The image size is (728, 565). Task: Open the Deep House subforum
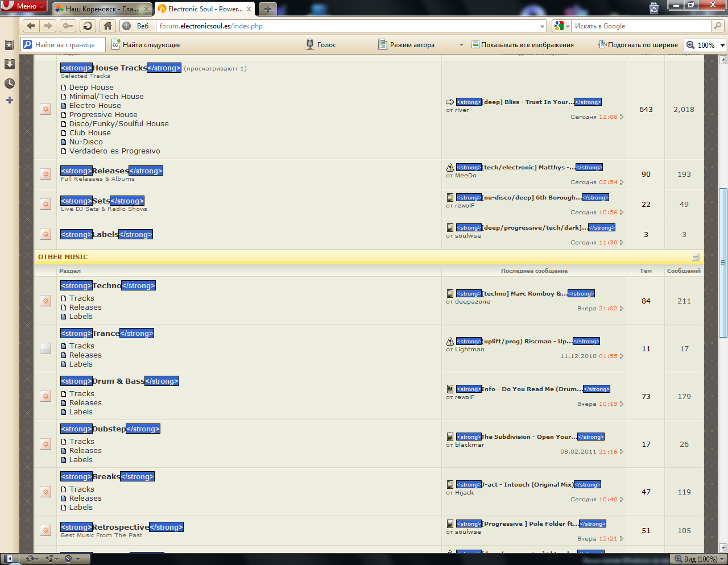(x=92, y=88)
